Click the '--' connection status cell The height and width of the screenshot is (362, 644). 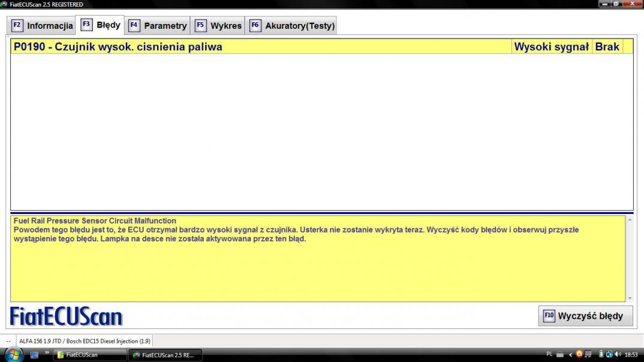8,341
